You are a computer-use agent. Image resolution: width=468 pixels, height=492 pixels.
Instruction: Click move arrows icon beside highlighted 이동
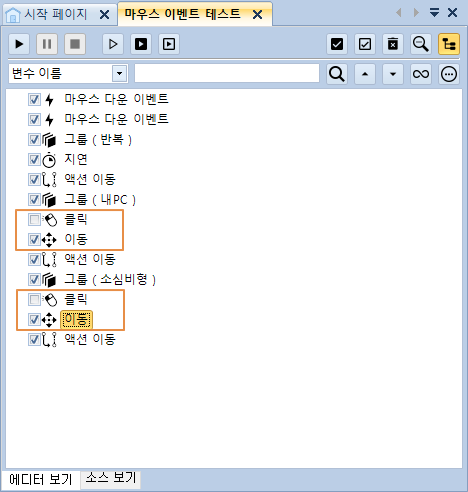pos(49,320)
